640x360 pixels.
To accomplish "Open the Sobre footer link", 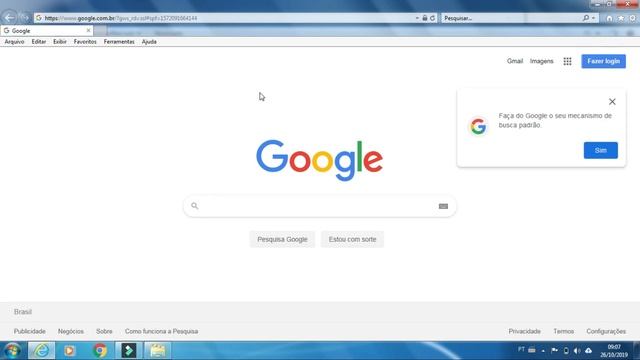I will [104, 331].
